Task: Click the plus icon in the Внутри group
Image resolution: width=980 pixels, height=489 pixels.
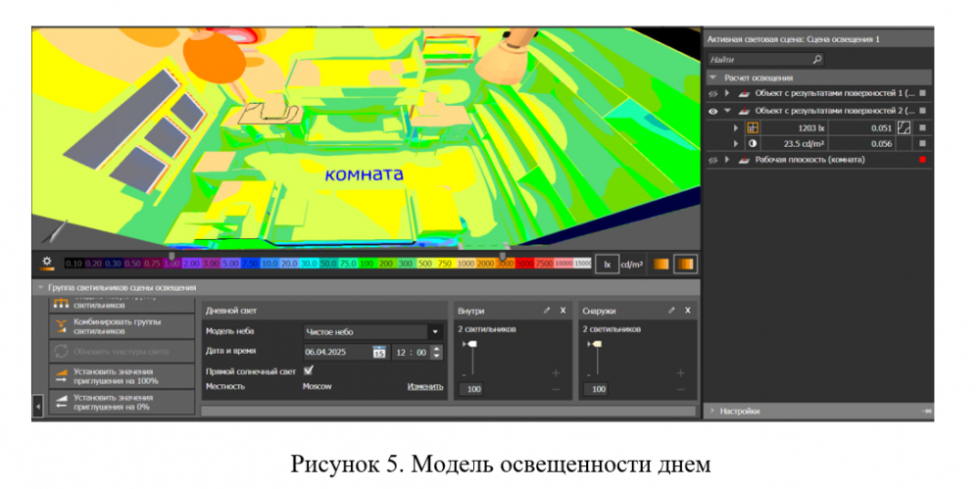Action: click(x=556, y=373)
